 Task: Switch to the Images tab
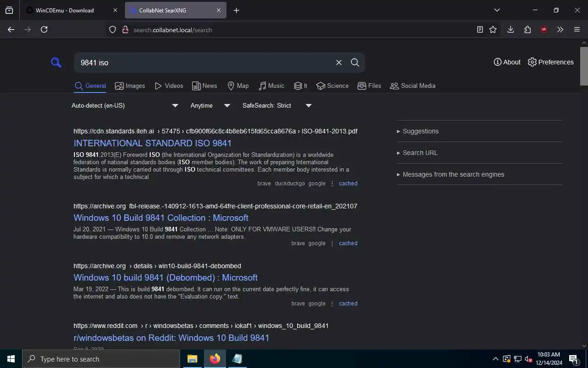point(130,86)
